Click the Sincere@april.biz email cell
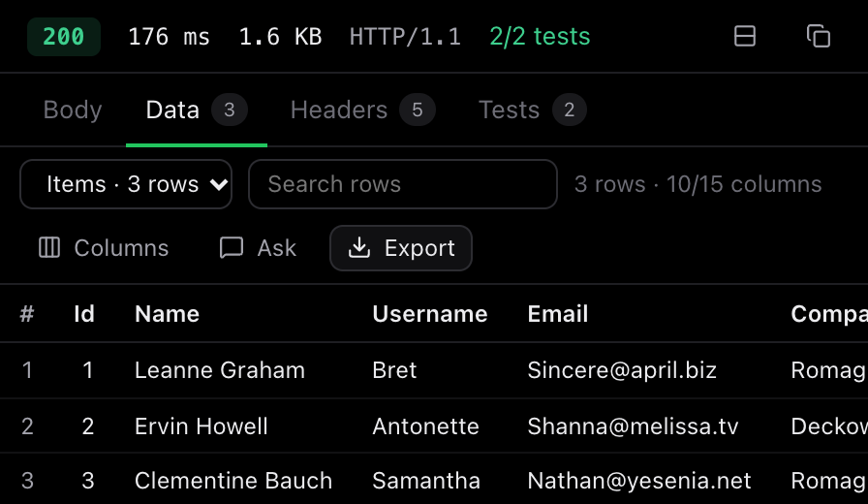The width and height of the screenshot is (868, 504). point(622,370)
